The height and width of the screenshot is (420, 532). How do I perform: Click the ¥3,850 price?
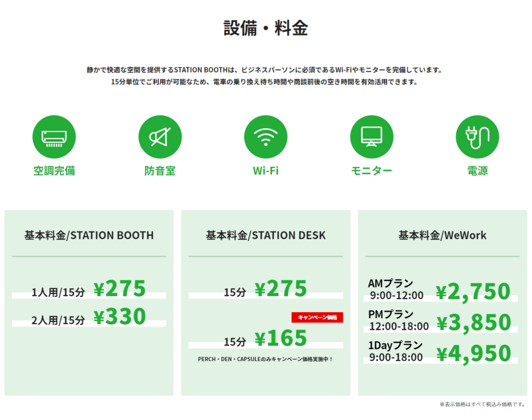click(474, 323)
